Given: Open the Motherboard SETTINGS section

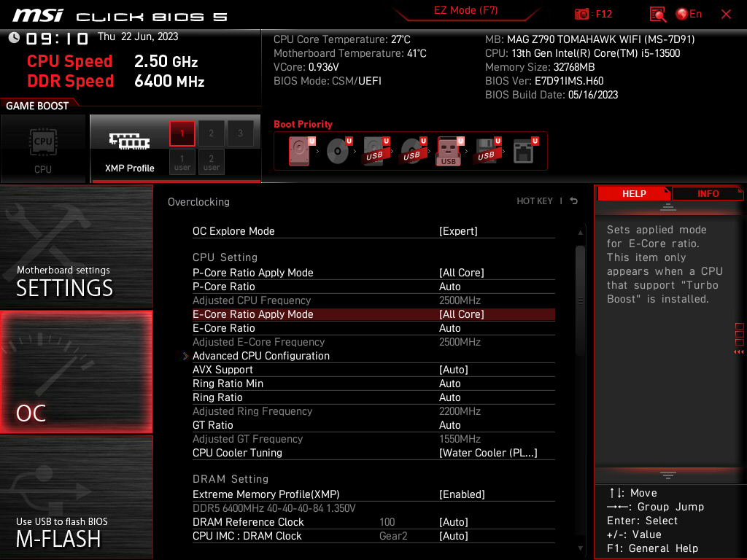Looking at the screenshot, I should [x=76, y=246].
